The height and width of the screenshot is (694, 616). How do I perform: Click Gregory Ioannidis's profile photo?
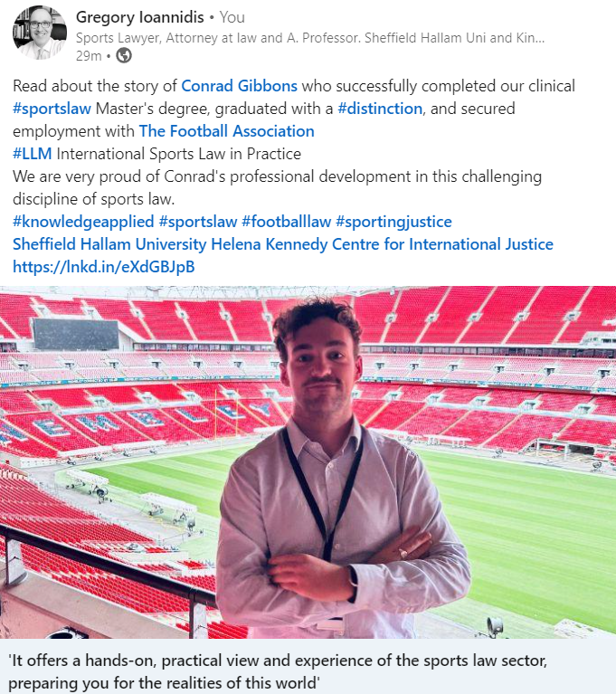click(x=39, y=33)
